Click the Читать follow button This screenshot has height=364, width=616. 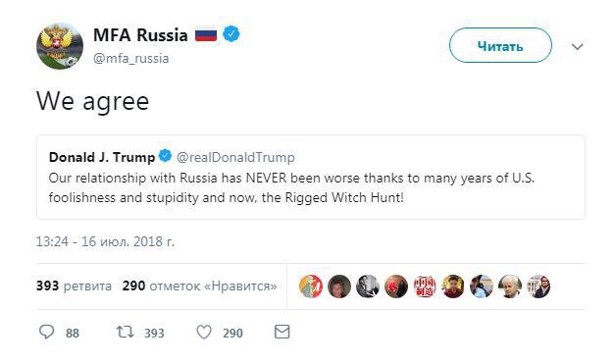pos(500,45)
